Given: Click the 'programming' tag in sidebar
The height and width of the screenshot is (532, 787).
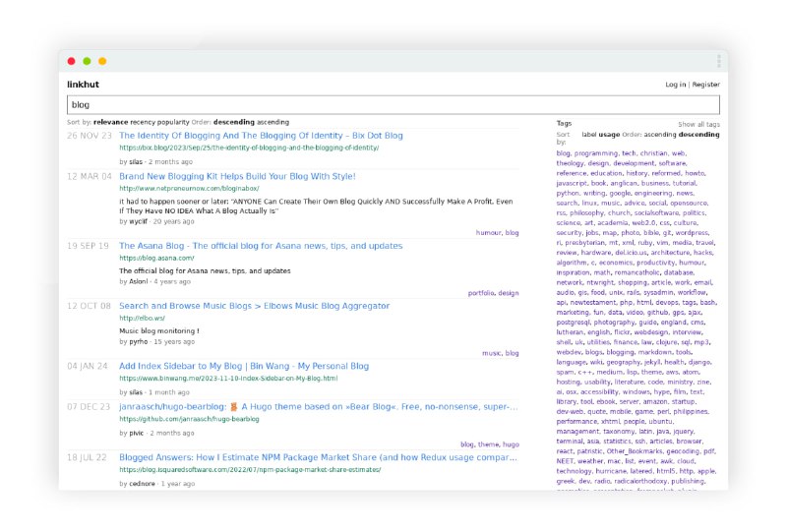Looking at the screenshot, I should pos(596,153).
